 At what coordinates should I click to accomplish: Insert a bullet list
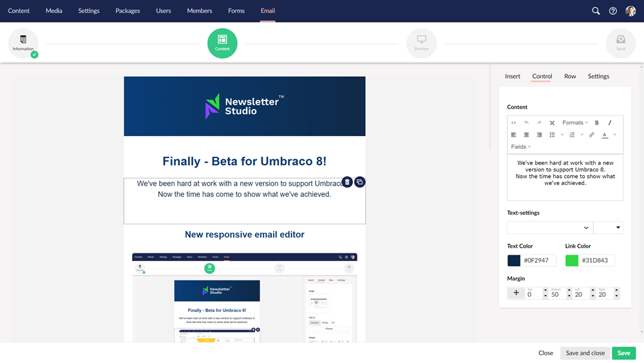552,135
